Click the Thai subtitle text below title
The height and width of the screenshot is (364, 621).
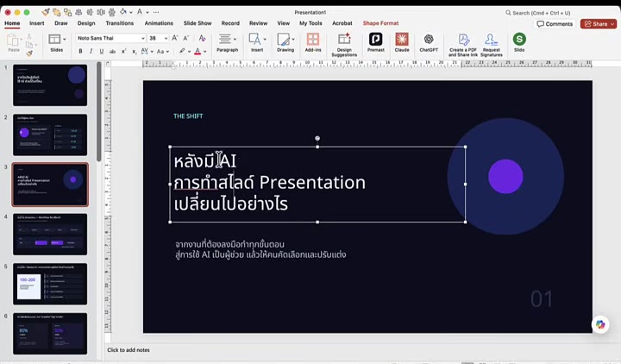click(260, 249)
